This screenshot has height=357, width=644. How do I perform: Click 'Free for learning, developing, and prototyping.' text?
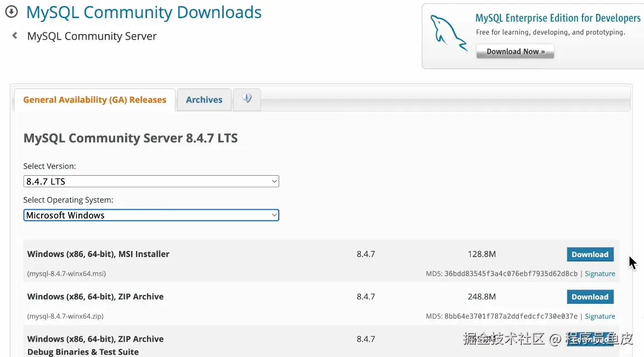point(550,32)
